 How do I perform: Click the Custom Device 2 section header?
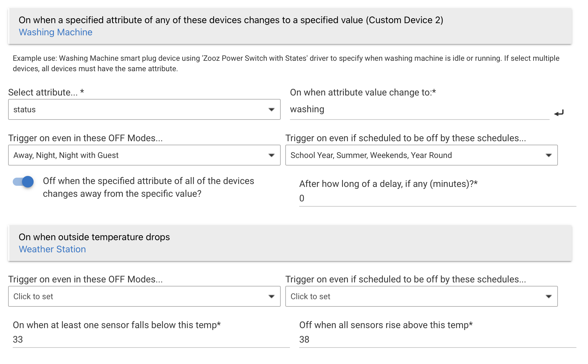pyautogui.click(x=231, y=20)
